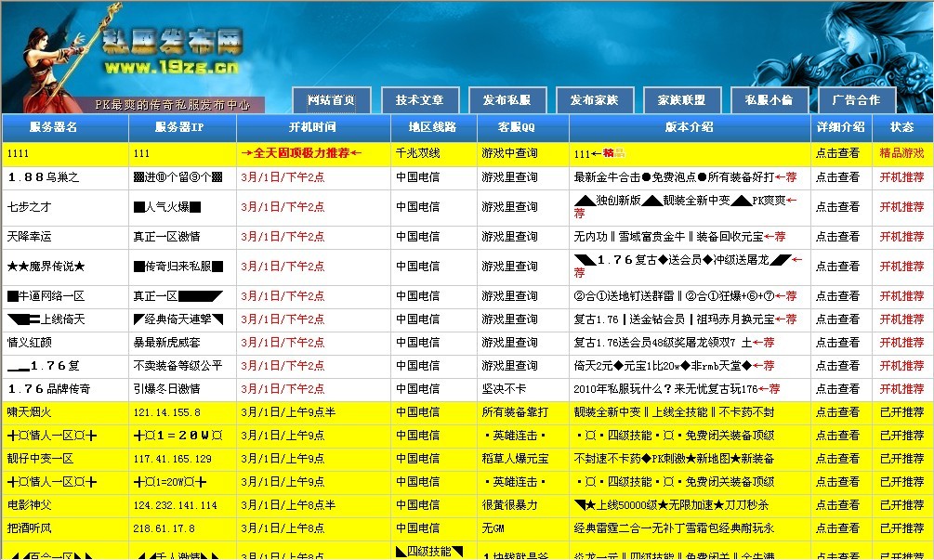Switch to the 技术文章 tab
Screen dimensions: 934x560
(417, 99)
